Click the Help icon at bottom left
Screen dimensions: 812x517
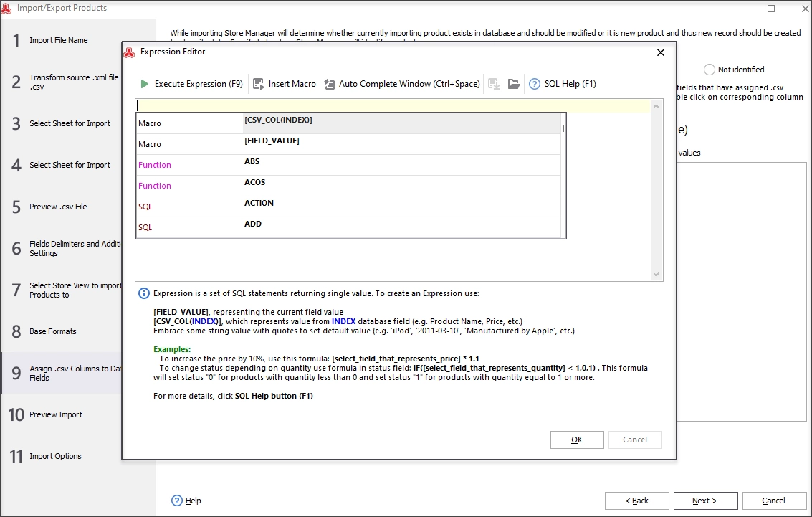(x=176, y=501)
